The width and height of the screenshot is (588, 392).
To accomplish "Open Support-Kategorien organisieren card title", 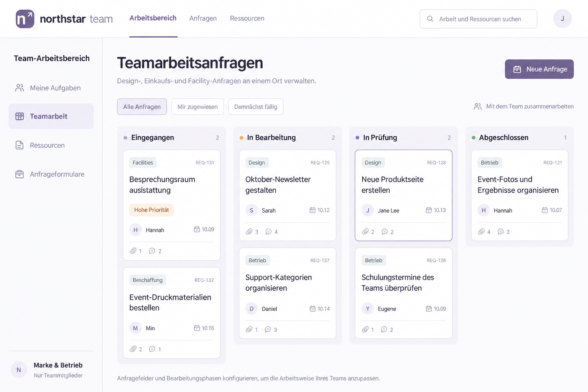I will 279,283.
